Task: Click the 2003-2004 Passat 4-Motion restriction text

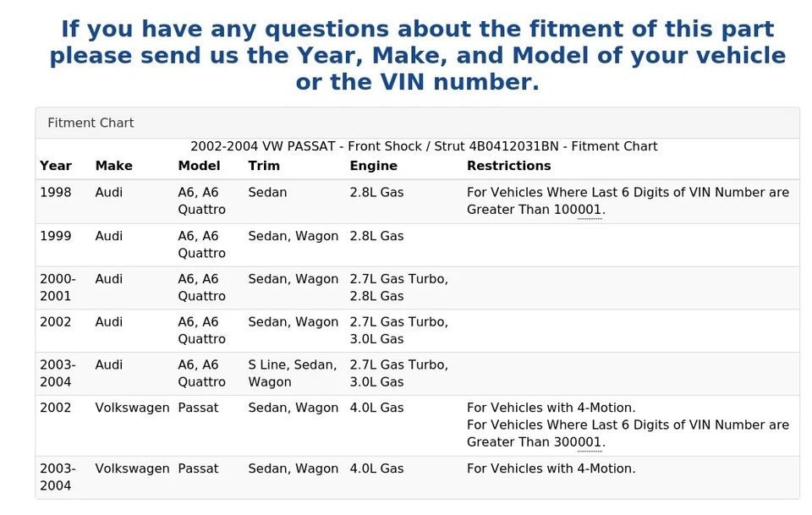Action: coord(551,468)
